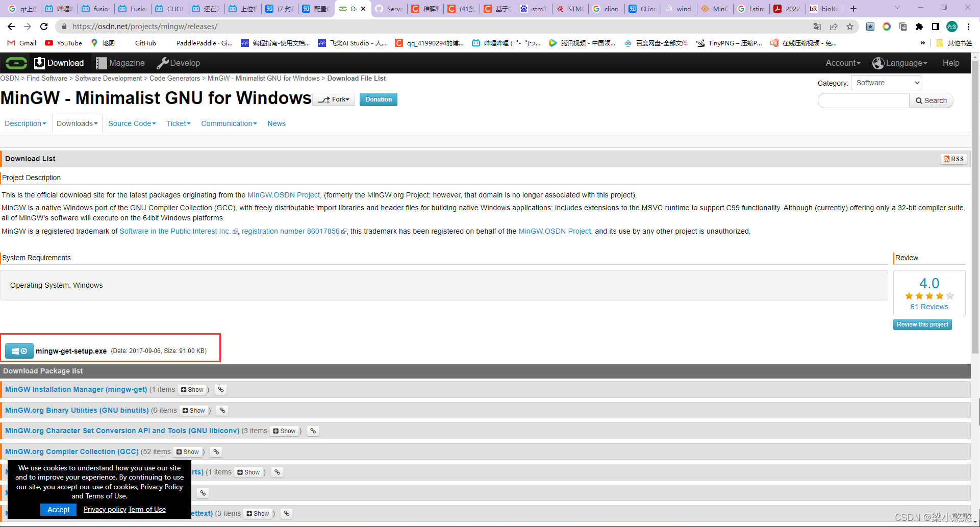Image resolution: width=980 pixels, height=527 pixels.
Task: Select Download in the top navigation bar
Action: click(x=59, y=63)
